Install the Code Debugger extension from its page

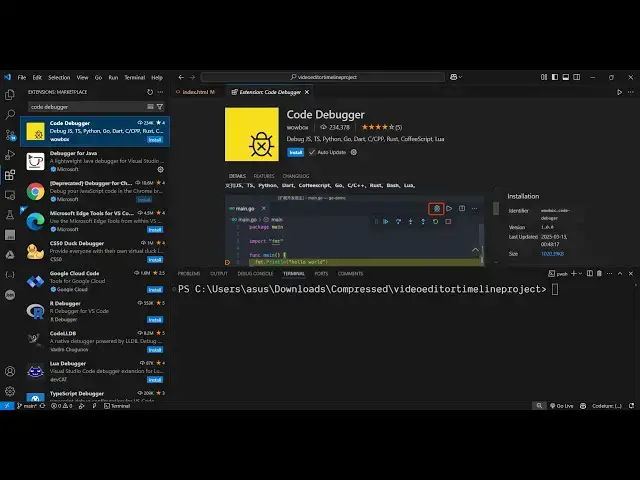pyautogui.click(x=296, y=152)
